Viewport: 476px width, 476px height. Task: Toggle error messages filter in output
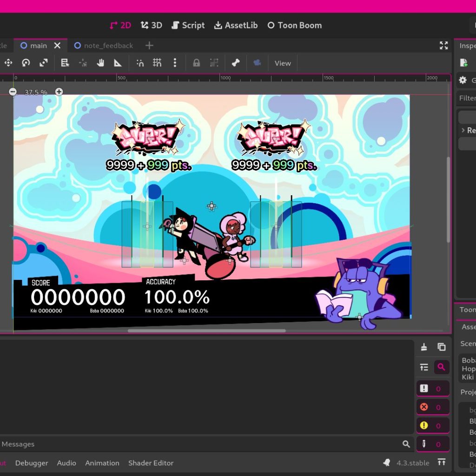[432, 407]
